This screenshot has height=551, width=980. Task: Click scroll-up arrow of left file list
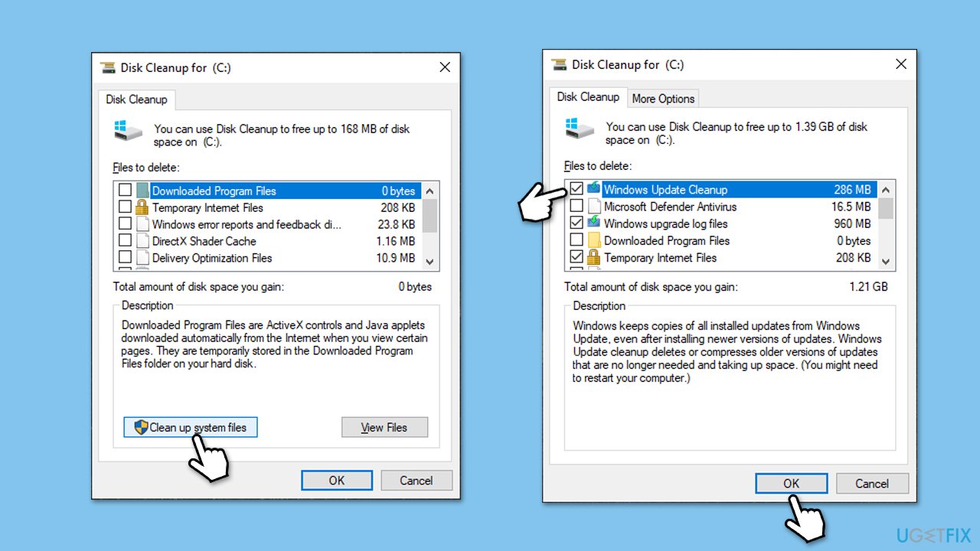point(430,191)
